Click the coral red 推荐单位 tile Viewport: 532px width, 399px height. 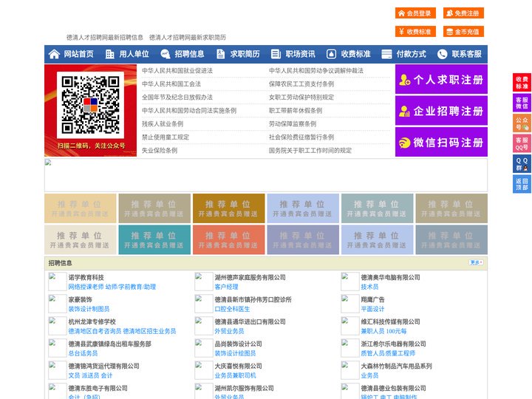(228, 240)
